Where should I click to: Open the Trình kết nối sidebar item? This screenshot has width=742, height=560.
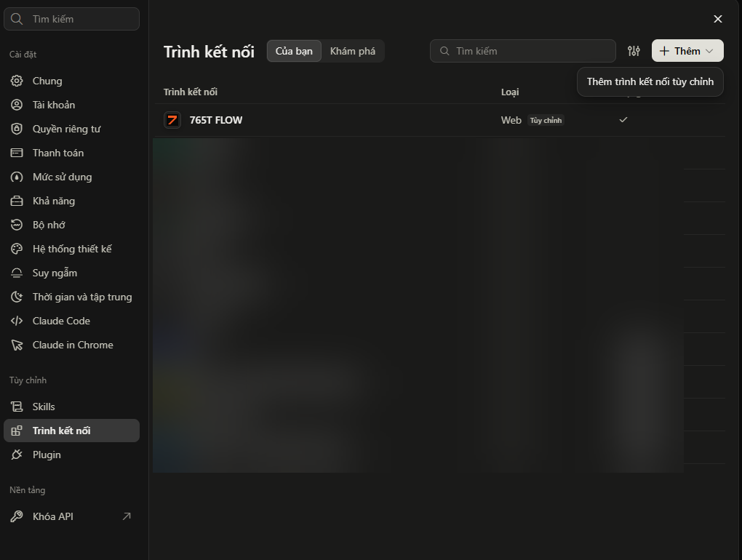[x=71, y=431]
